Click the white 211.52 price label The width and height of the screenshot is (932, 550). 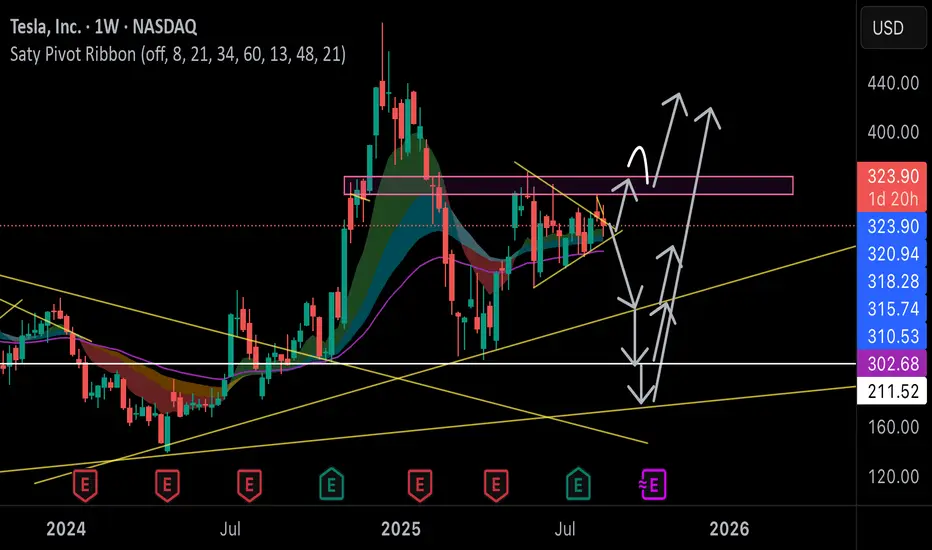tap(892, 391)
